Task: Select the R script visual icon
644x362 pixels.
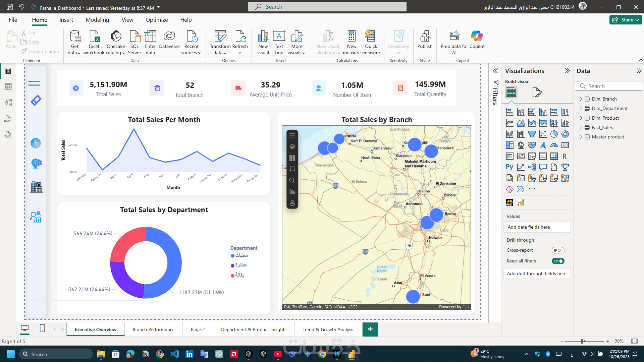Action: (x=565, y=156)
